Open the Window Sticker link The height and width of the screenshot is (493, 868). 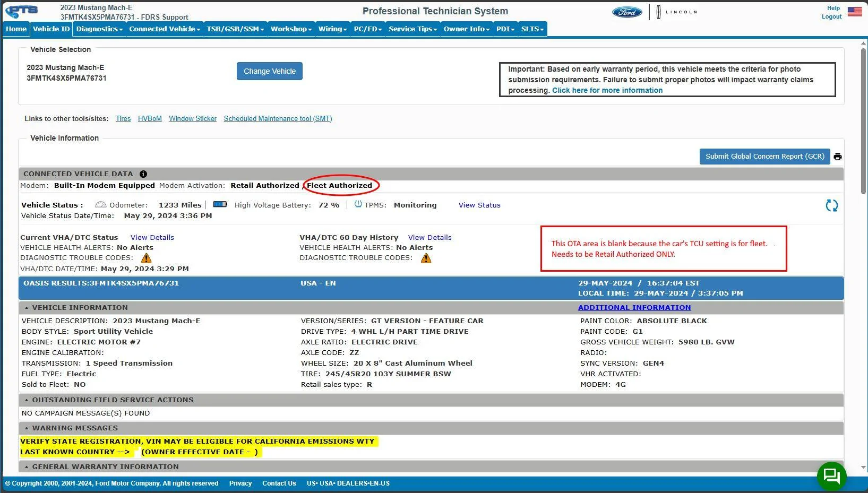click(x=193, y=119)
